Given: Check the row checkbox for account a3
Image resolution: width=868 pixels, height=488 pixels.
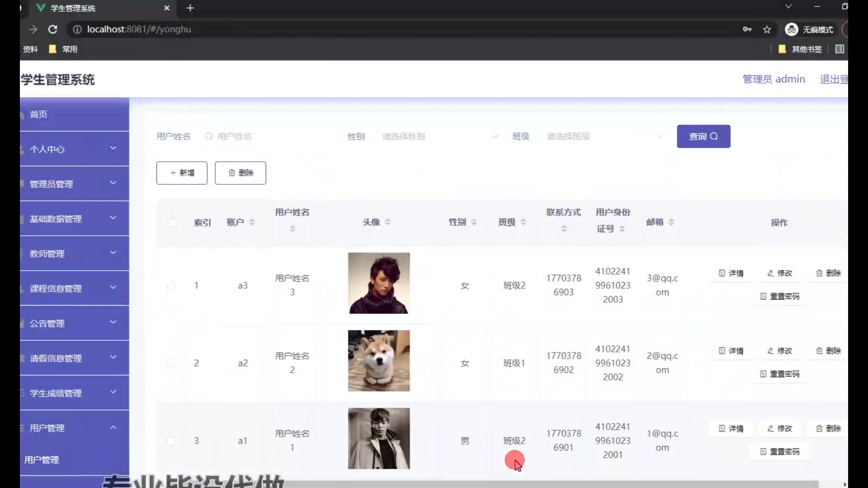Looking at the screenshot, I should click(171, 286).
